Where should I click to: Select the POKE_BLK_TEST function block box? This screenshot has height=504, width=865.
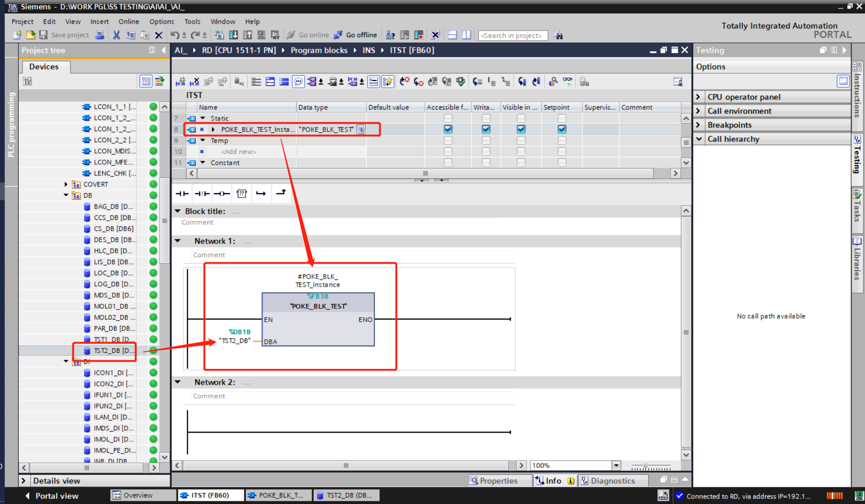[318, 319]
